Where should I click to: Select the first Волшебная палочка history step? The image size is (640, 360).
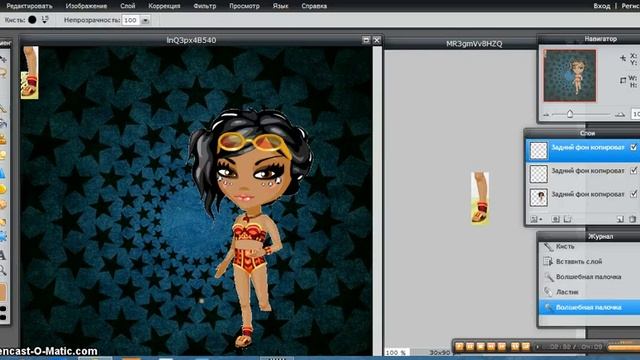(x=589, y=277)
